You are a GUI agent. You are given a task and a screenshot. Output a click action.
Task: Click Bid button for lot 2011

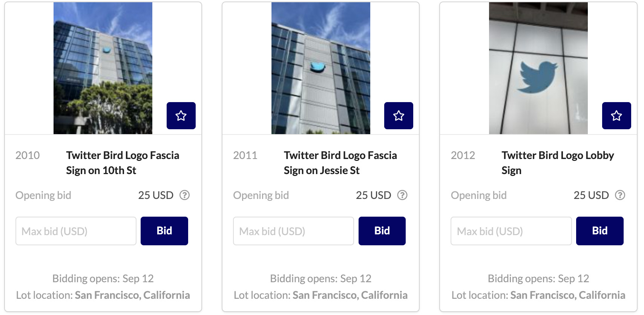click(382, 231)
